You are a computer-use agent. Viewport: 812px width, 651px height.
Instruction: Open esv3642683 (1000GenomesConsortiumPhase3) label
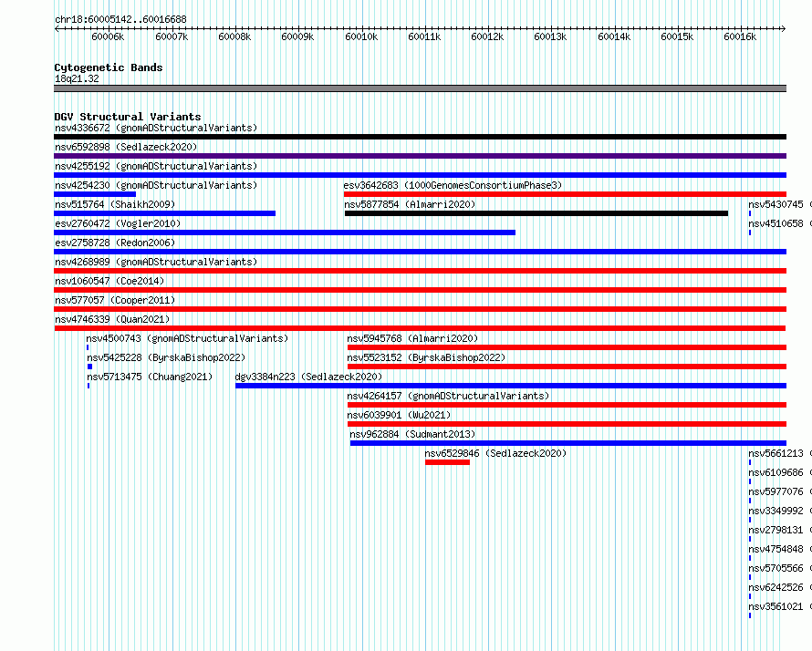click(x=453, y=185)
